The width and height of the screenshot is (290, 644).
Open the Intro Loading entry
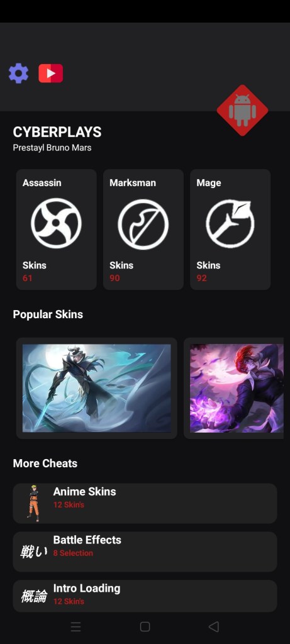click(145, 596)
